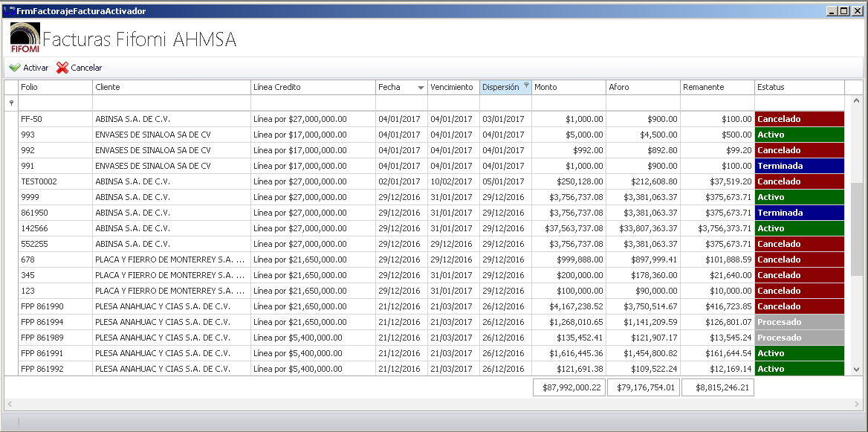The height and width of the screenshot is (432, 868).
Task: Focus the Dispersión filter row field
Action: [x=505, y=103]
